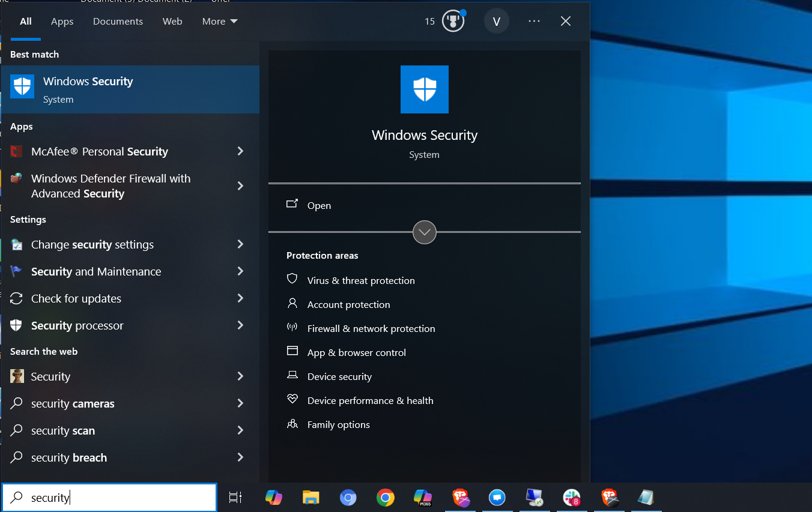812x512 pixels.
Task: Open Account protection area
Action: tap(348, 304)
